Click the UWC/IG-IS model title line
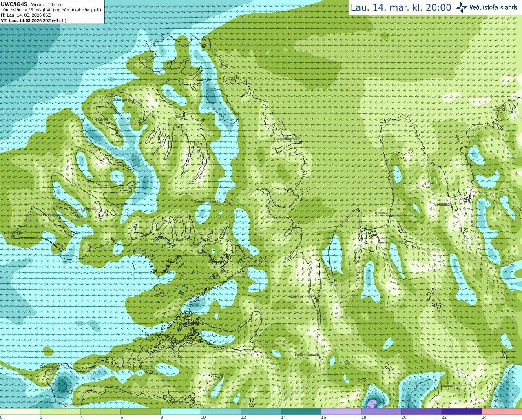 32,4
